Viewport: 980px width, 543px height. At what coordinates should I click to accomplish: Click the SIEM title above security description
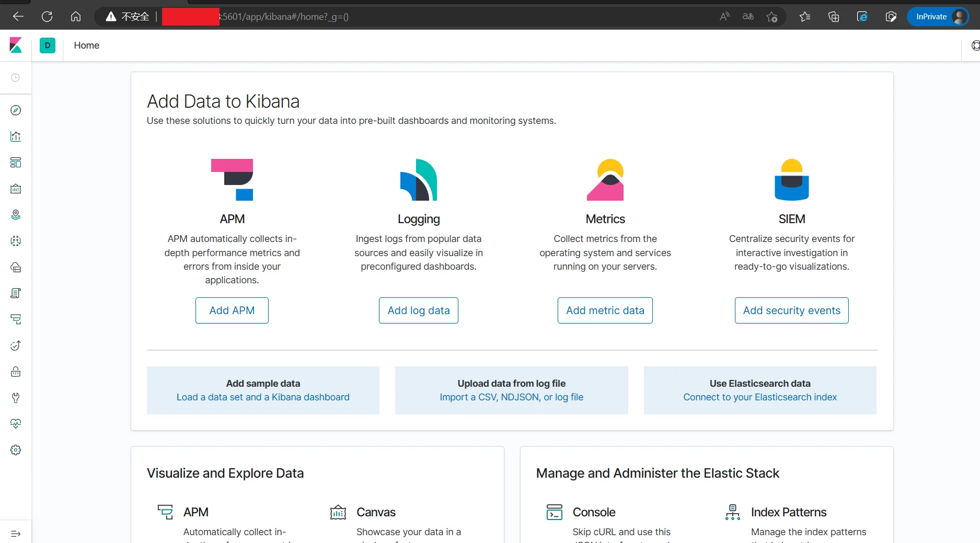(x=792, y=219)
